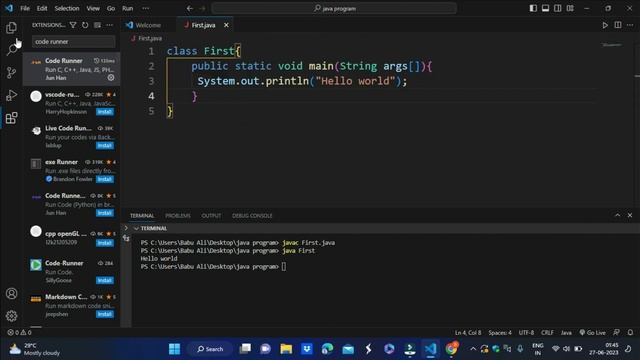Maximize terminal panel with chevron up
The height and width of the screenshot is (360, 640).
click(x=618, y=215)
